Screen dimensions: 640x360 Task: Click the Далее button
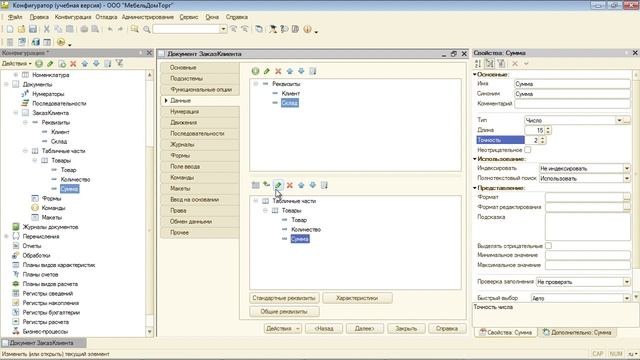pos(364,328)
